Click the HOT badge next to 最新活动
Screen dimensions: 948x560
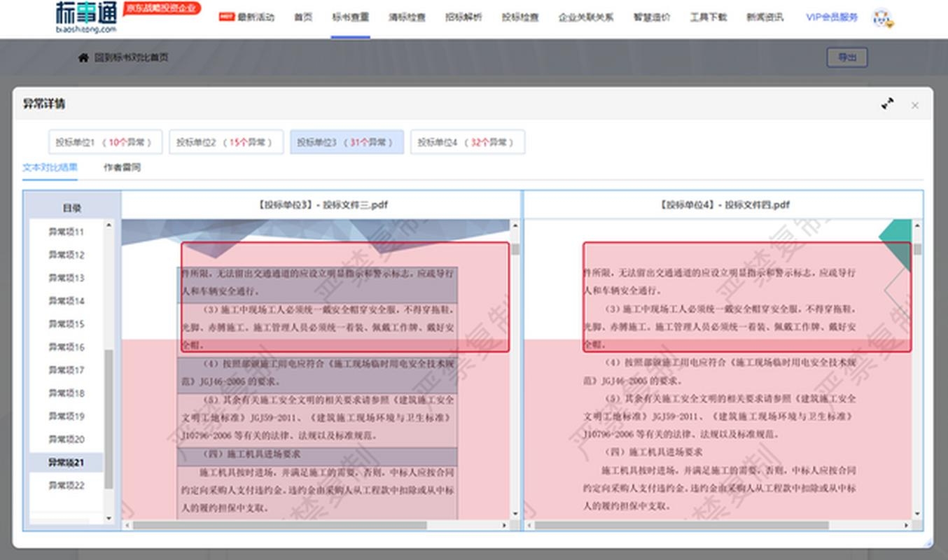click(225, 17)
